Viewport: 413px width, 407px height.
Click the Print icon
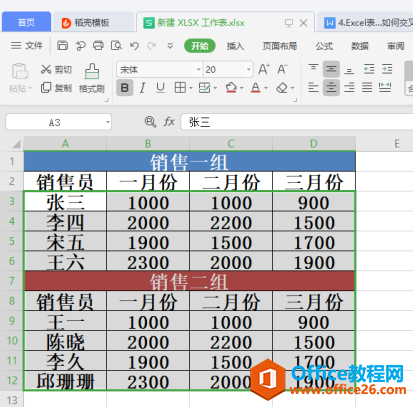98,45
